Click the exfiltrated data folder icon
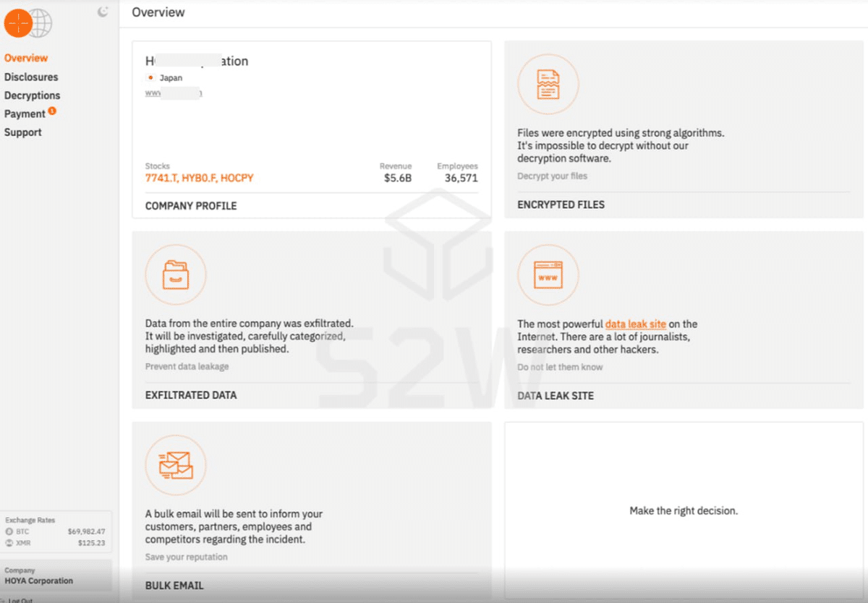This screenshot has height=603, width=868. tap(176, 275)
